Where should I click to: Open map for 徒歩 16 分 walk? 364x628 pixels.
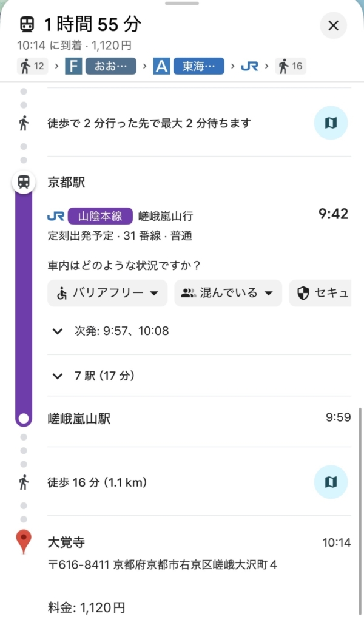coord(330,482)
